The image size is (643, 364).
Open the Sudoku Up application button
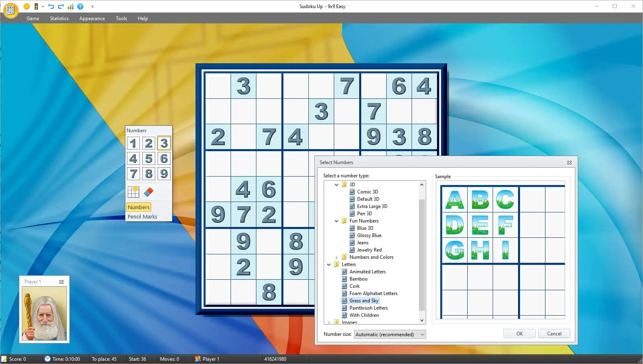coord(10,10)
